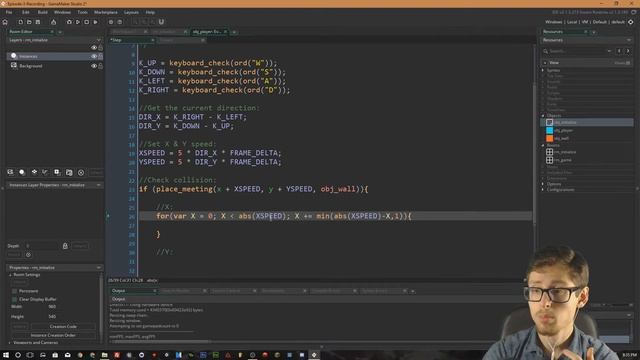The image size is (640, 360).
Task: Click the Instances layer circle icon
Action: click(14, 56)
